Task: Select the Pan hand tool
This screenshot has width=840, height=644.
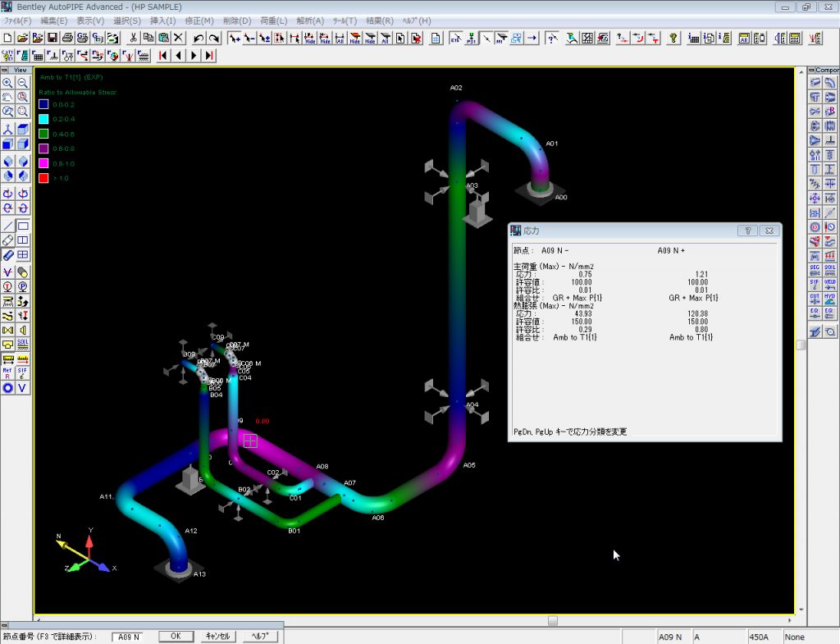Action: point(7,98)
